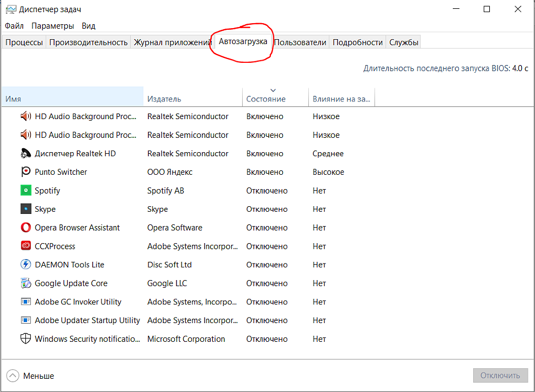Select Adobe GC Invoker Utility entry name
The width and height of the screenshot is (535, 392).
[78, 302]
